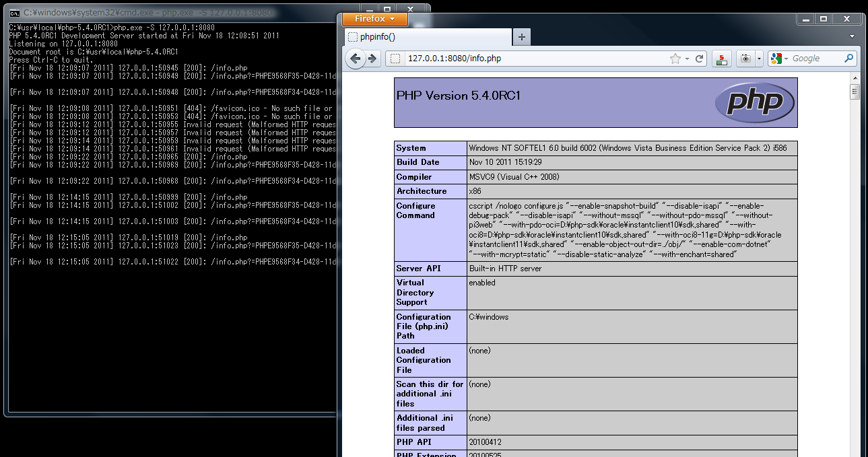Open the cmd.exe window system menu icon
Screen dimensions: 868x457
pos(14,13)
